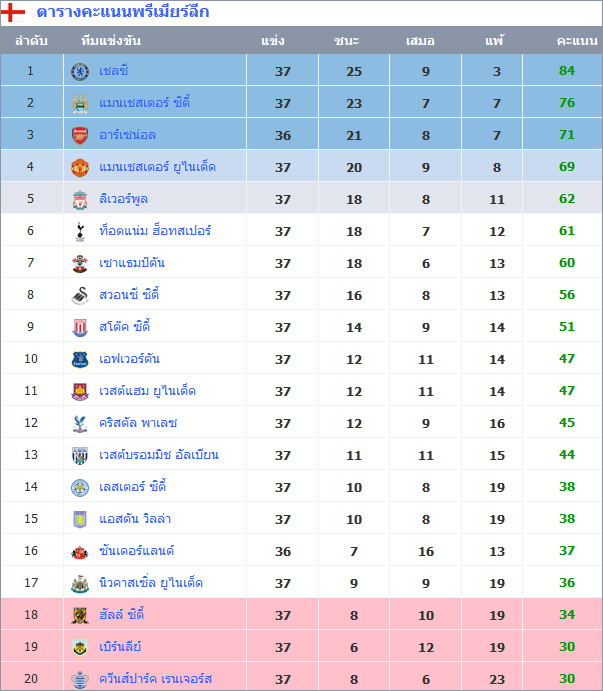Screen dimensions: 603x691
Task: Click the Liverpool club crest icon
Action: (80, 199)
